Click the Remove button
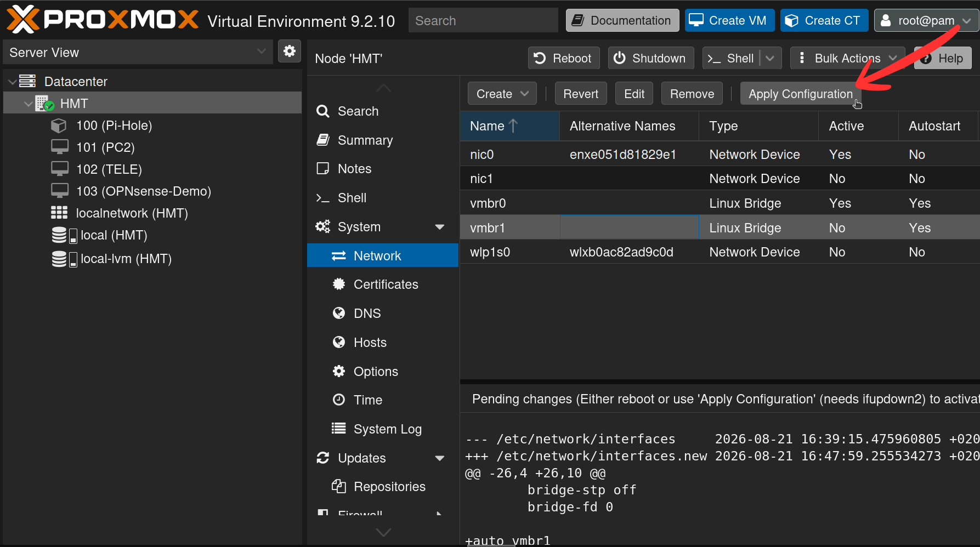 pos(692,94)
